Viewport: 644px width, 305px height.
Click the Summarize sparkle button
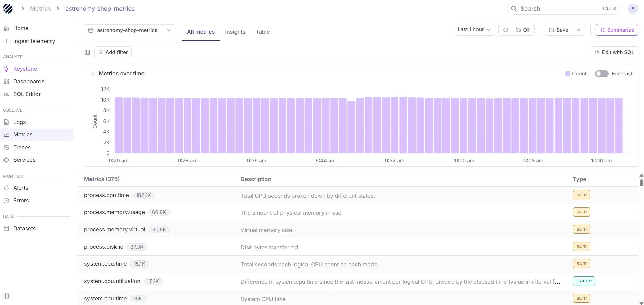tap(617, 30)
